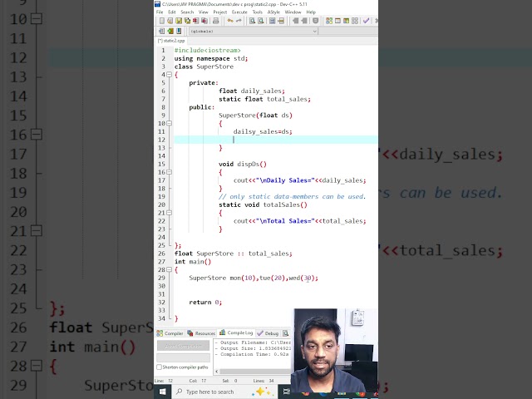Collapse the main function fold at line 28
This screenshot has width=532, height=399.
pyautogui.click(x=170, y=270)
